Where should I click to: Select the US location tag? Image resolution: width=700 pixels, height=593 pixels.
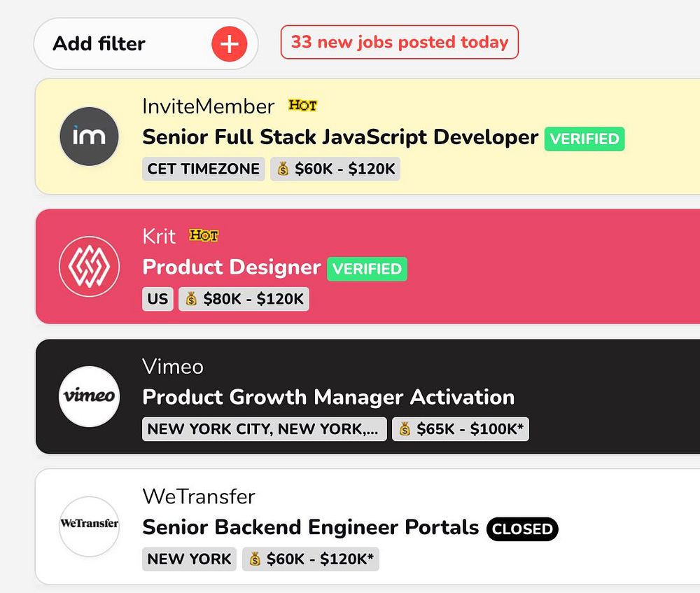[157, 299]
